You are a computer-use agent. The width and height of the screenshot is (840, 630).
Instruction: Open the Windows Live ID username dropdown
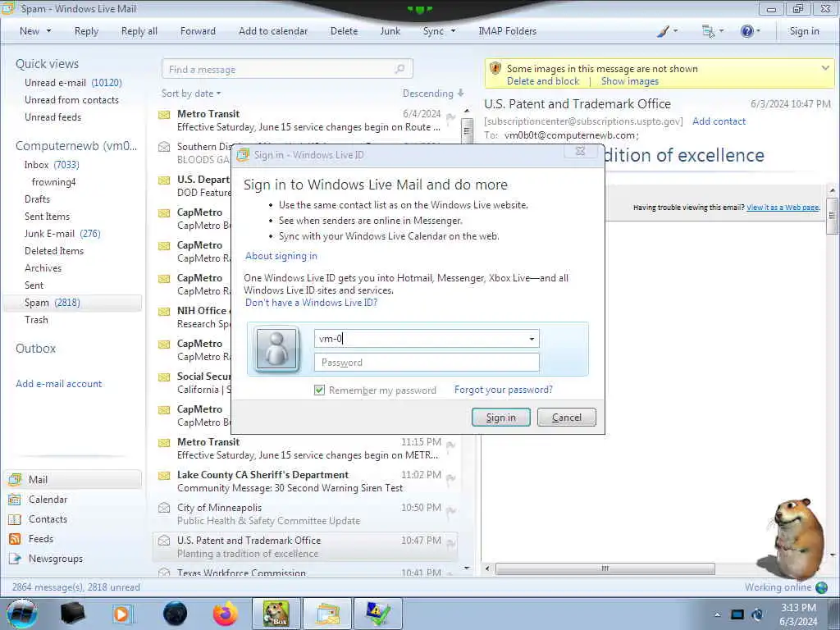[x=532, y=339]
